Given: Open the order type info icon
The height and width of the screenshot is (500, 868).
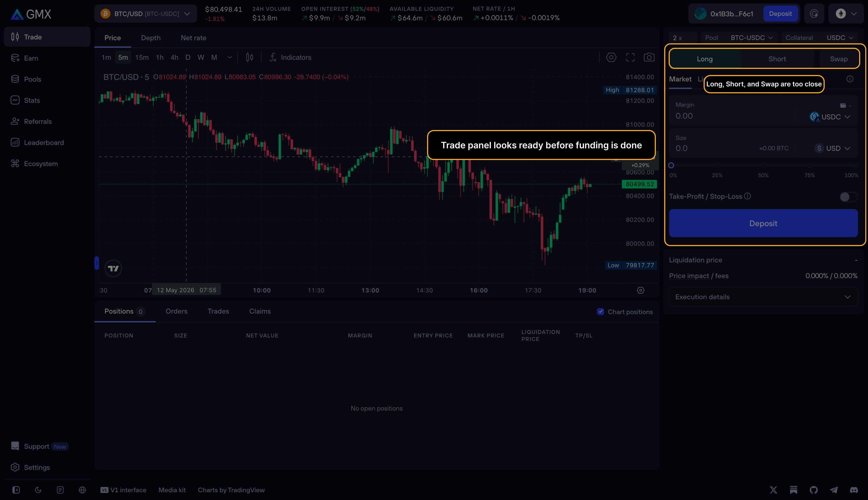Looking at the screenshot, I should pos(849,79).
